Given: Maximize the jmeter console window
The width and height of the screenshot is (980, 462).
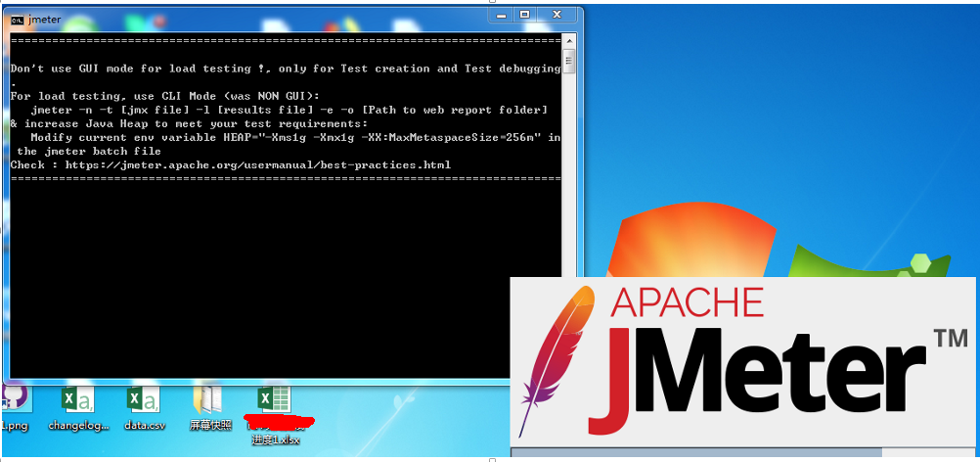Looking at the screenshot, I should click(525, 14).
